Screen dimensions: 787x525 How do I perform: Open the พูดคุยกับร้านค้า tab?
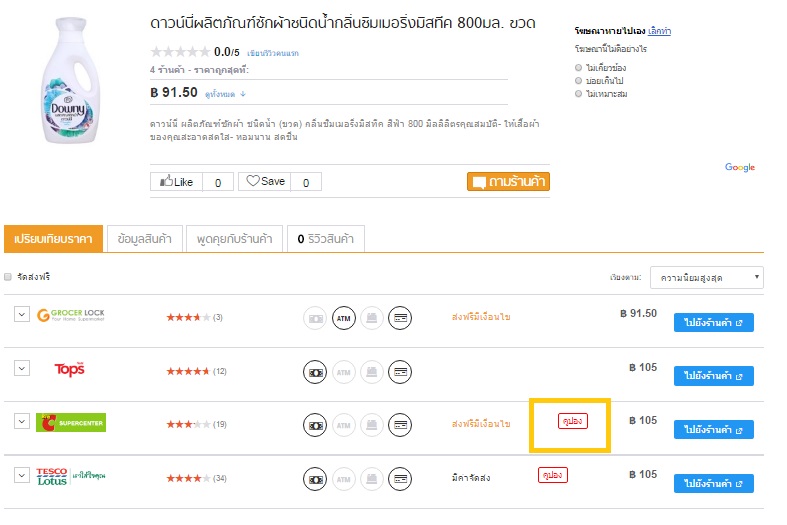234,239
